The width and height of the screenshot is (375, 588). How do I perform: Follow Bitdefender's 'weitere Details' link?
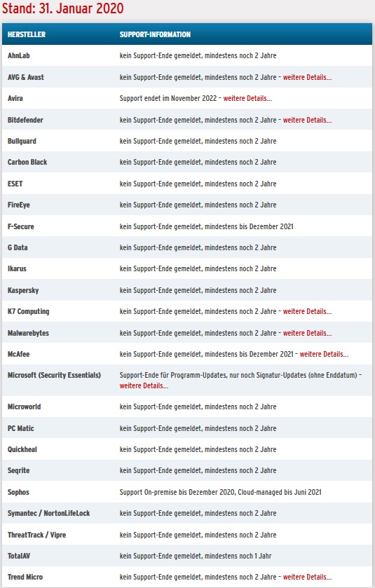click(307, 120)
